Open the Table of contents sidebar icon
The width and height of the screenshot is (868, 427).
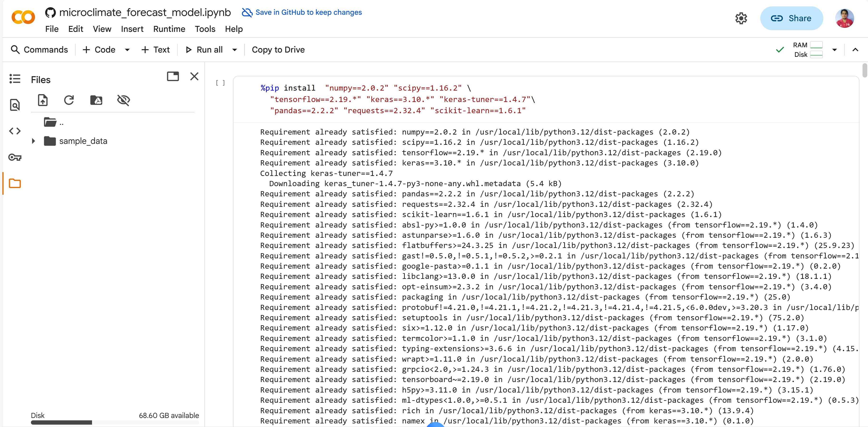[x=15, y=78]
